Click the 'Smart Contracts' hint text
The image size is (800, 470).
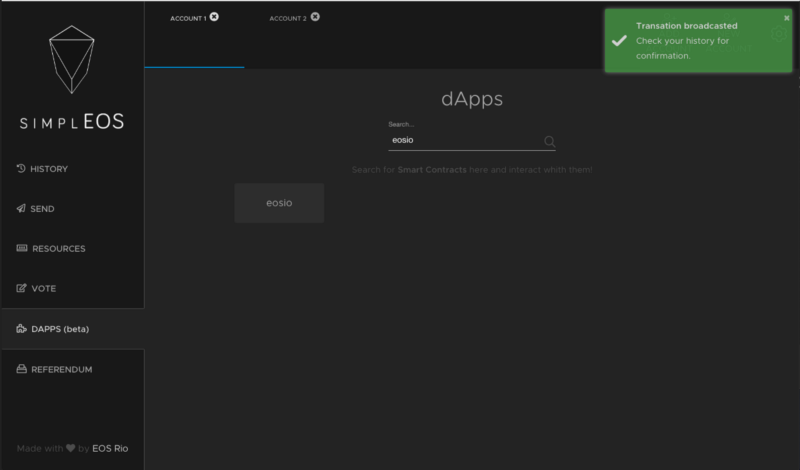point(432,170)
